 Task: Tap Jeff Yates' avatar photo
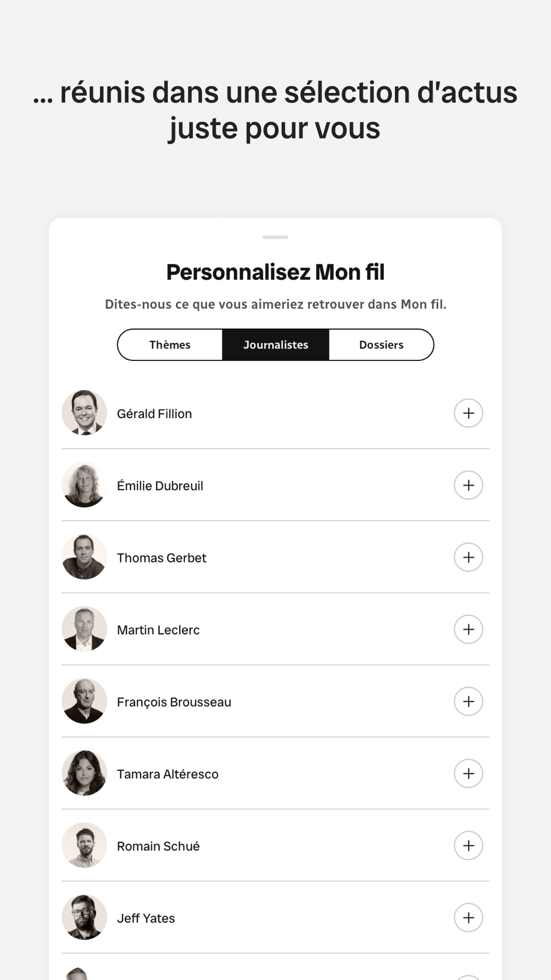[84, 917]
